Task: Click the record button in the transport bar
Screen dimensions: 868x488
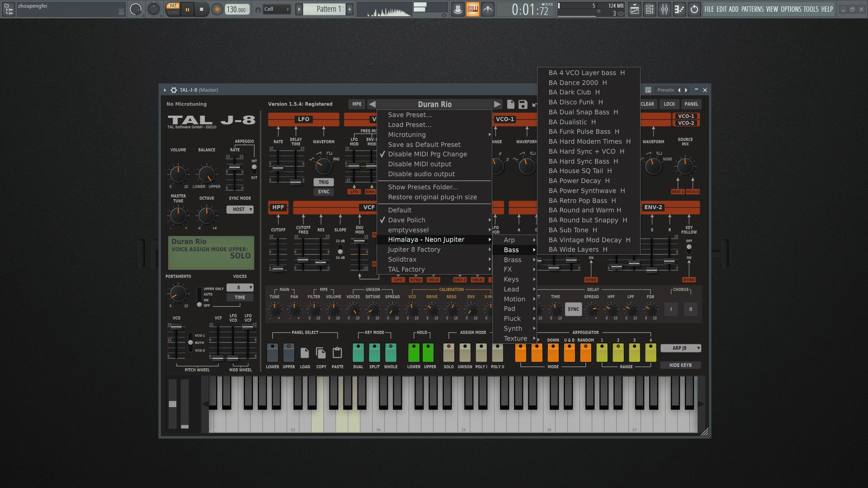Action: pyautogui.click(x=217, y=9)
